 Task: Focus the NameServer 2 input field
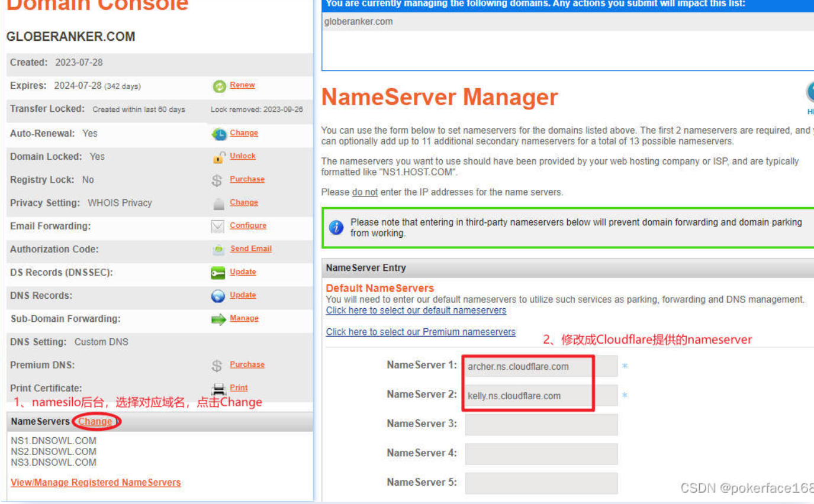(540, 396)
